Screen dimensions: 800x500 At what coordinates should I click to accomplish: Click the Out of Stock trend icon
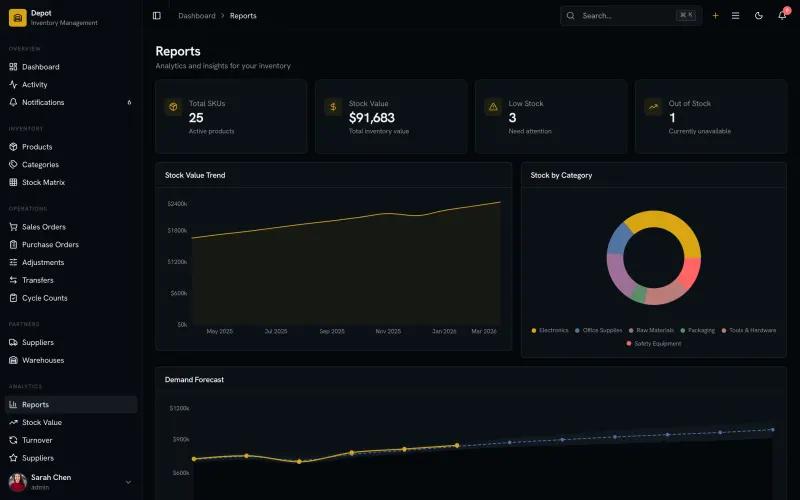(x=653, y=107)
